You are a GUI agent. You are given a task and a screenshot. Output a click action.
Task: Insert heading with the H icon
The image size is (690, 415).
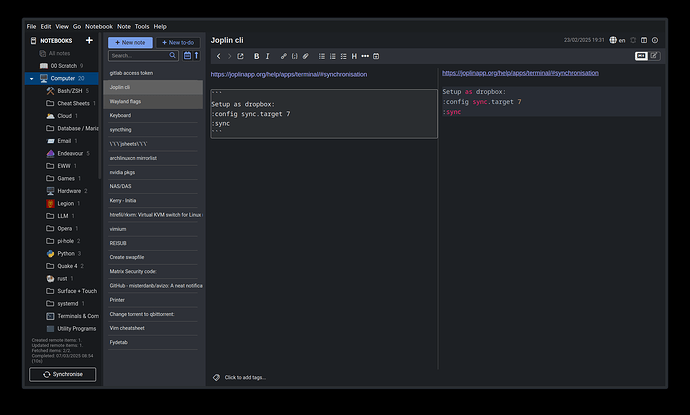click(354, 56)
